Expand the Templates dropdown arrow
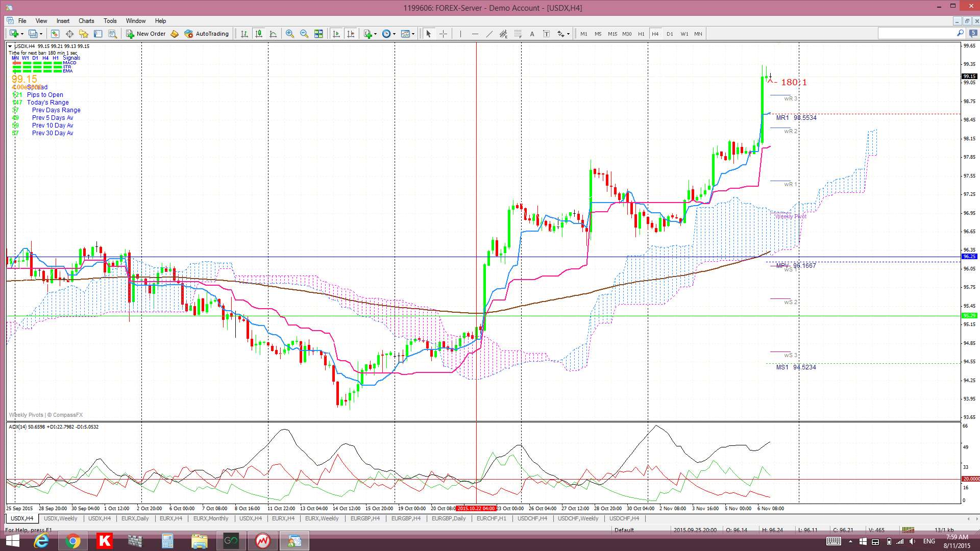 click(x=413, y=34)
